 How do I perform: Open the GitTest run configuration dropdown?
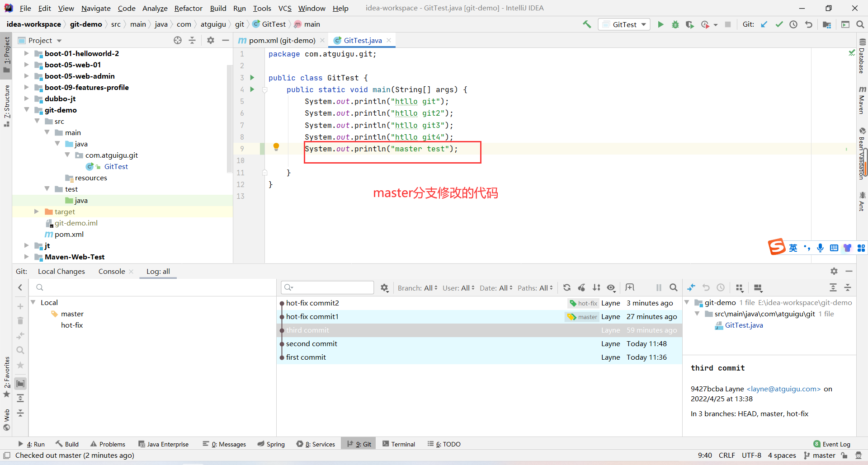point(624,24)
